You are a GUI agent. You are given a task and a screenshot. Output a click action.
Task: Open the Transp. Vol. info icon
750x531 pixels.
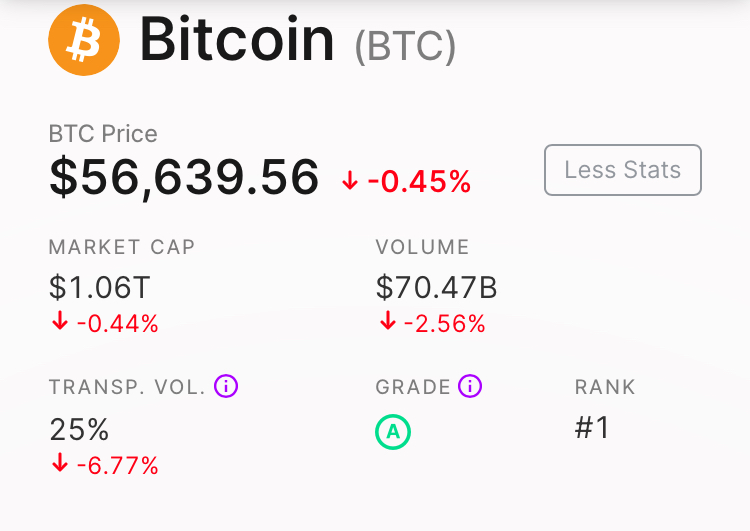[226, 386]
